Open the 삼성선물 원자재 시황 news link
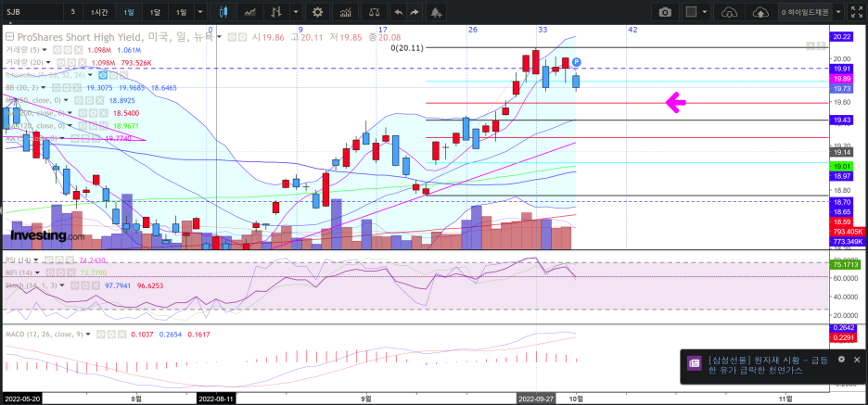Viewport: 868px width, 405px height. tap(769, 365)
